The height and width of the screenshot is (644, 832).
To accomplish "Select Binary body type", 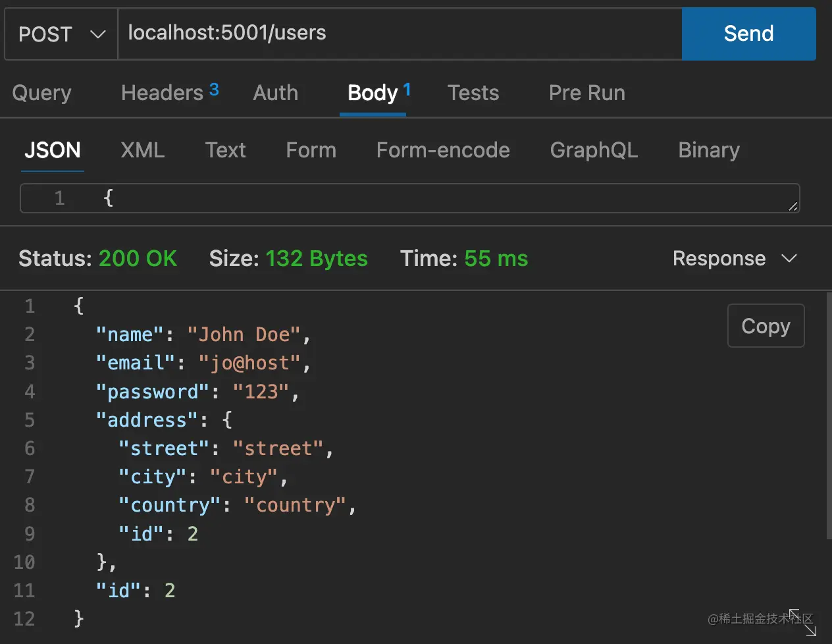I will (709, 150).
